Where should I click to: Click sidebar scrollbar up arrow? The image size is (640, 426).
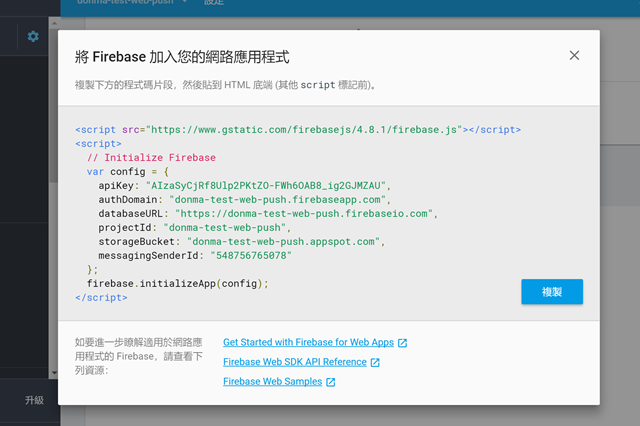[x=53, y=23]
